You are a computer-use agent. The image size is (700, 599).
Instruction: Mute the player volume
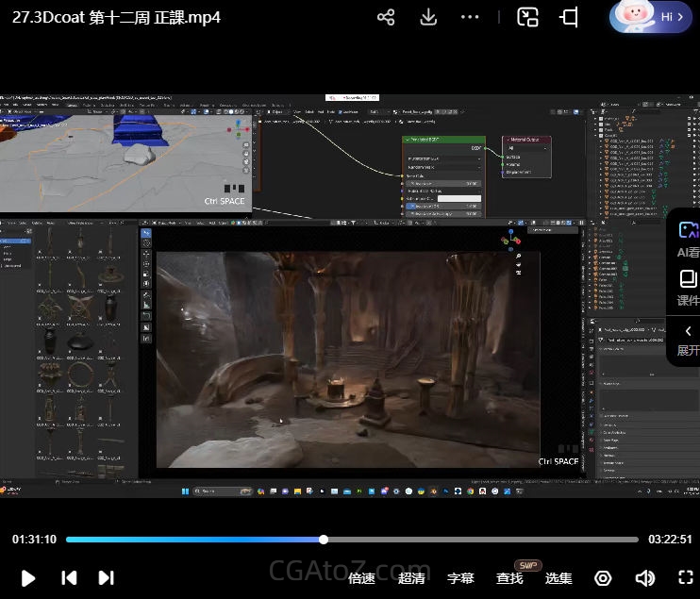coord(645,577)
